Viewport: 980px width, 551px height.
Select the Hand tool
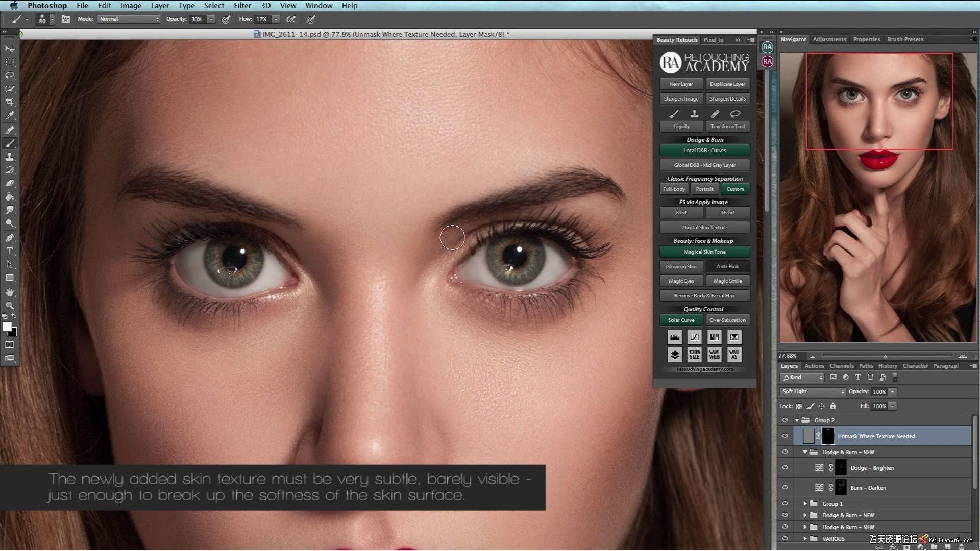click(10, 292)
